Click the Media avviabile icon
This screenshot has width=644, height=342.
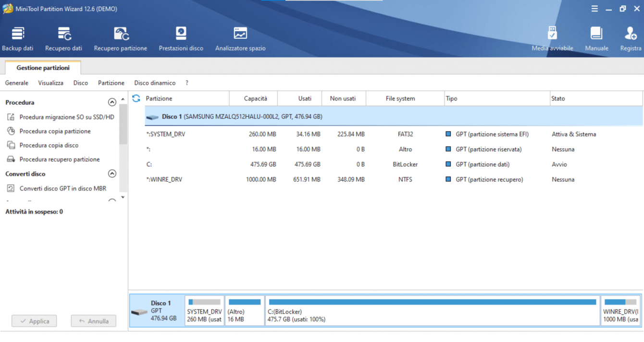(x=552, y=33)
